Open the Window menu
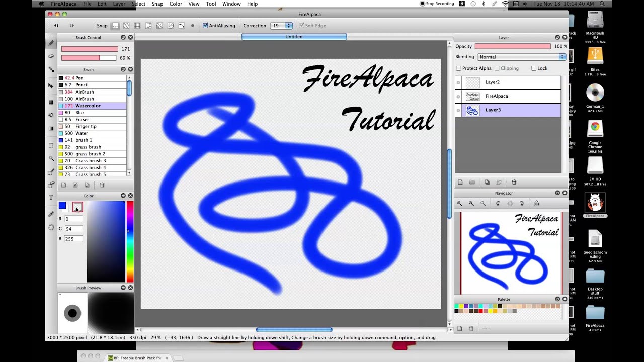Screen dimensions: 644x362 (231, 4)
